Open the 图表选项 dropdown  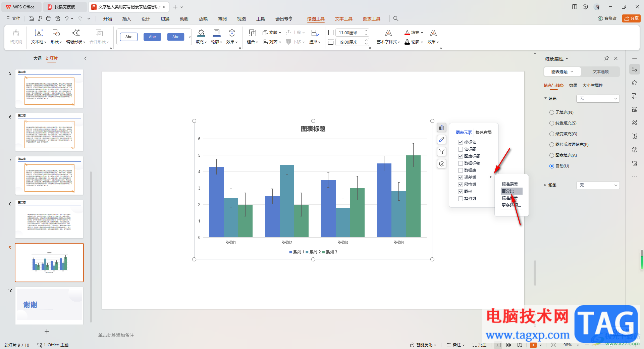pyautogui.click(x=562, y=72)
